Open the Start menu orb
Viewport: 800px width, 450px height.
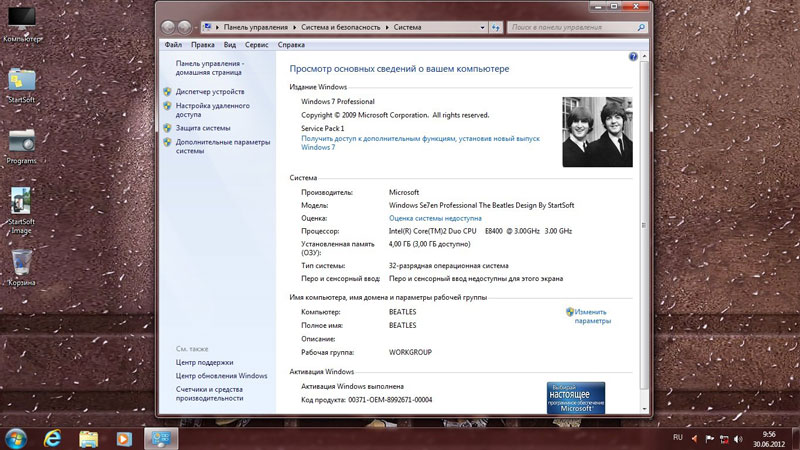(x=17, y=437)
